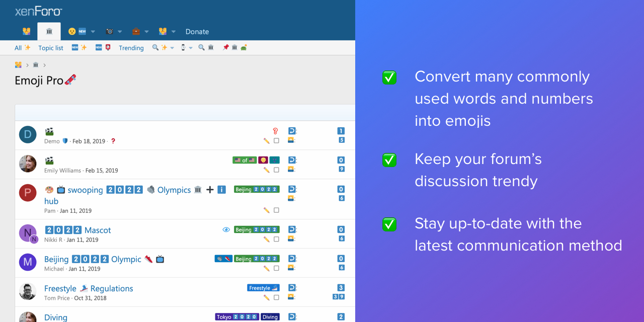Open the 'Freestyle Regulations' thread title
The width and height of the screenshot is (644, 322).
(x=89, y=288)
